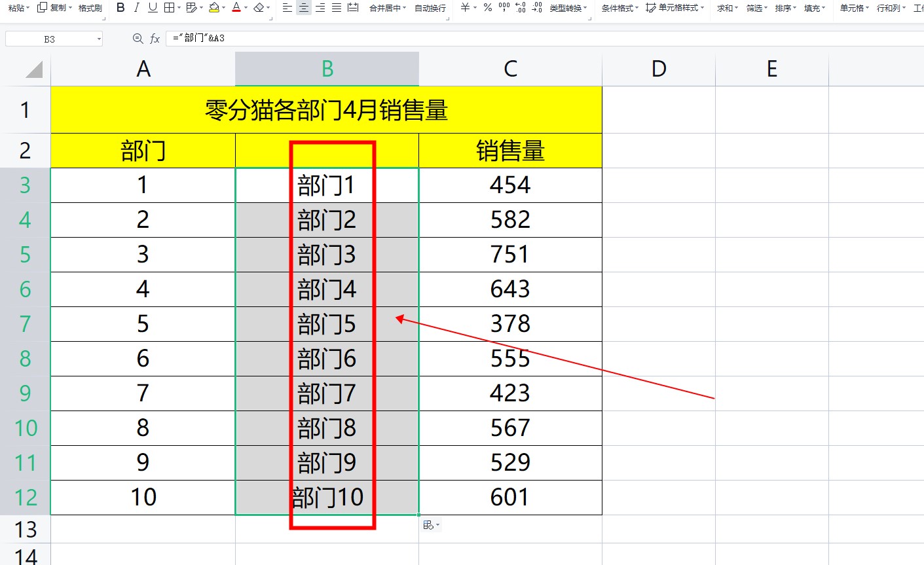Select row 13 header
The height and width of the screenshot is (565, 924).
click(25, 529)
